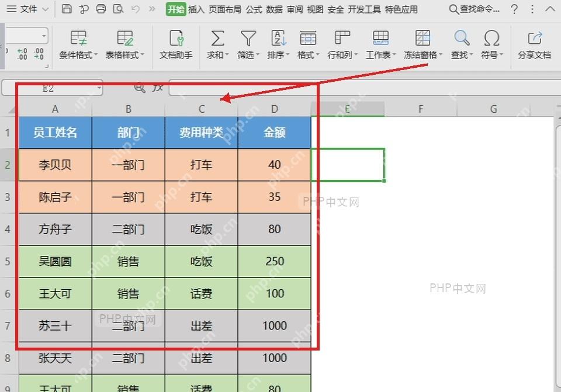
Task: Open the Name Box dropdown arrow
Action: [x=99, y=88]
